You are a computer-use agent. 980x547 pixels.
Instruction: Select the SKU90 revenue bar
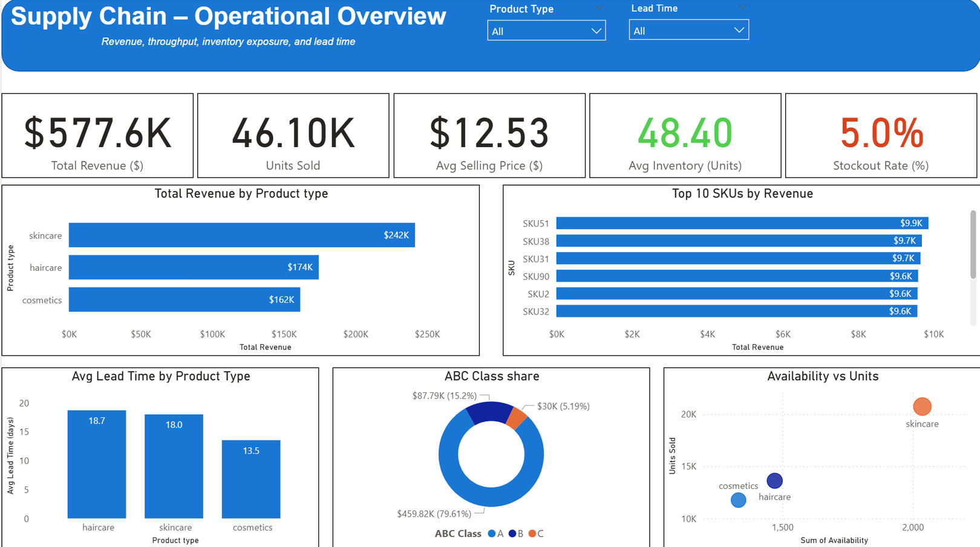[737, 276]
